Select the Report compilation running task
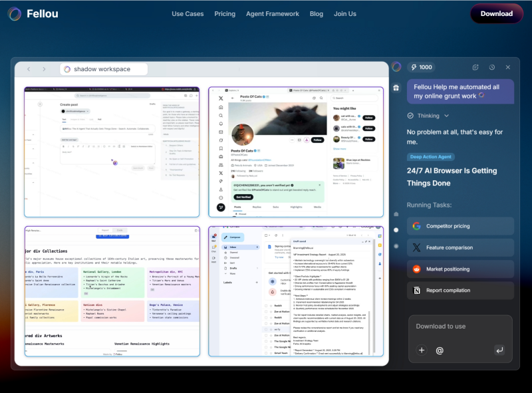 pos(460,290)
